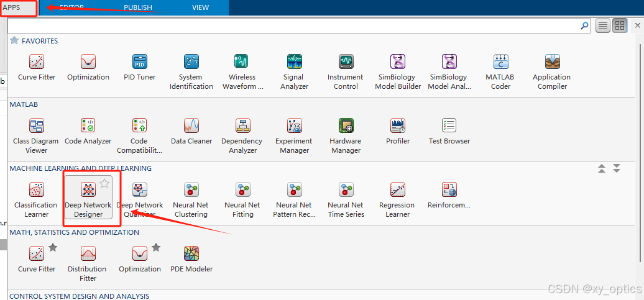The height and width of the screenshot is (300, 644).
Task: Open SimBiology Model Analyzer
Action: (x=449, y=72)
